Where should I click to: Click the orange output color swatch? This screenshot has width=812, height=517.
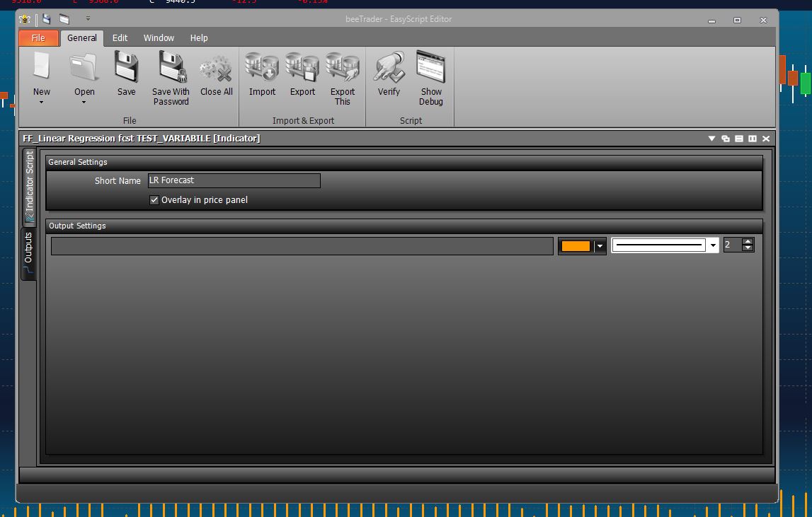click(576, 246)
